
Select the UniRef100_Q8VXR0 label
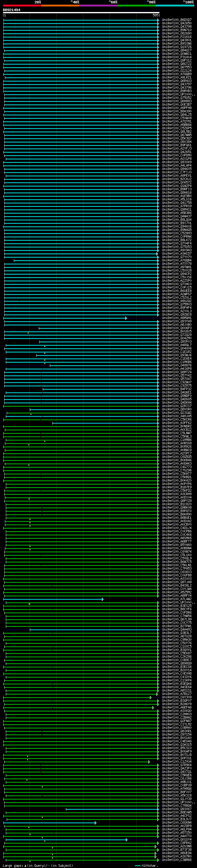click(177, 410)
